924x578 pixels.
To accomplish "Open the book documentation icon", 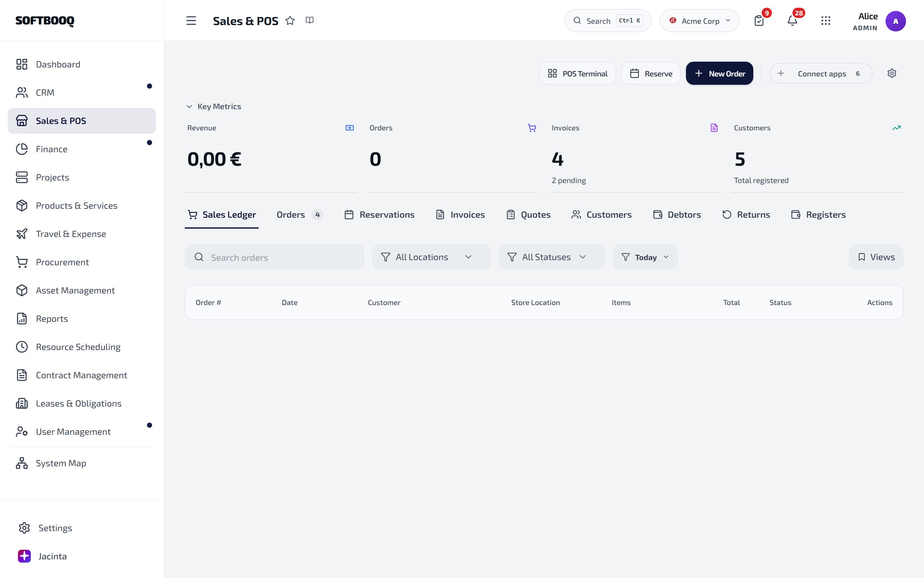I will (310, 20).
